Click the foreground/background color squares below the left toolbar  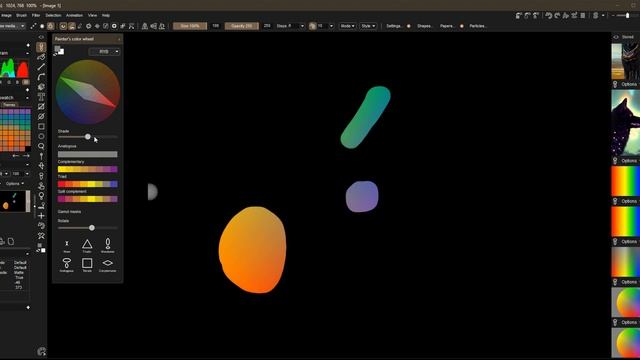[41, 248]
